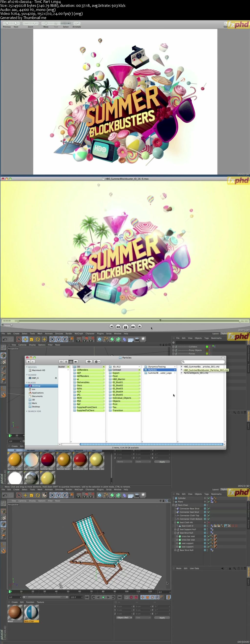Add a light object in Cinema 4D behind Finder
The width and height of the screenshot is (250, 644).
click(x=143, y=339)
